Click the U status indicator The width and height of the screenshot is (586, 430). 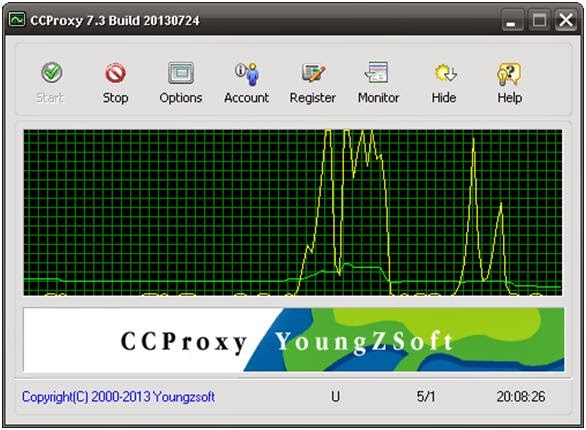point(335,396)
